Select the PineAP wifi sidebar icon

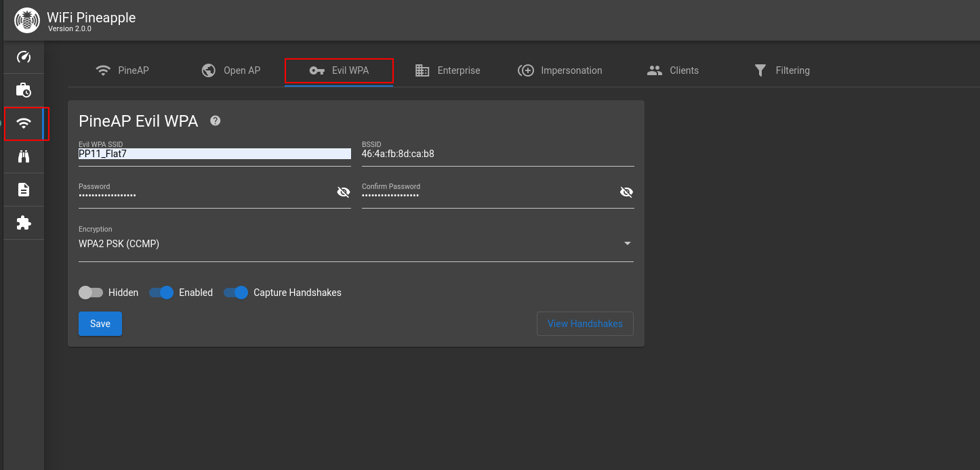(x=24, y=123)
